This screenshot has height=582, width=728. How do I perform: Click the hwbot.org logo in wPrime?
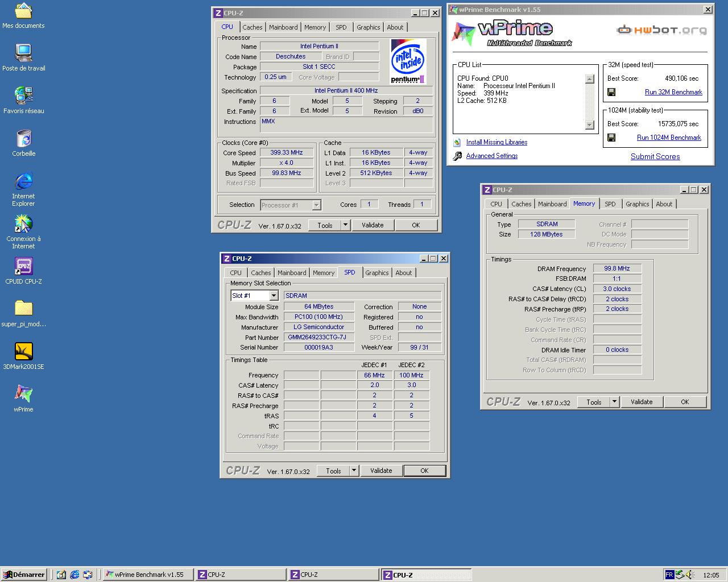[x=662, y=30]
